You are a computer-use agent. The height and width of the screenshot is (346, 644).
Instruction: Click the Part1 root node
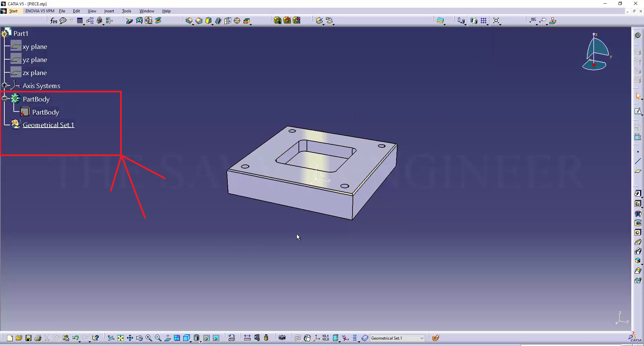click(x=20, y=33)
